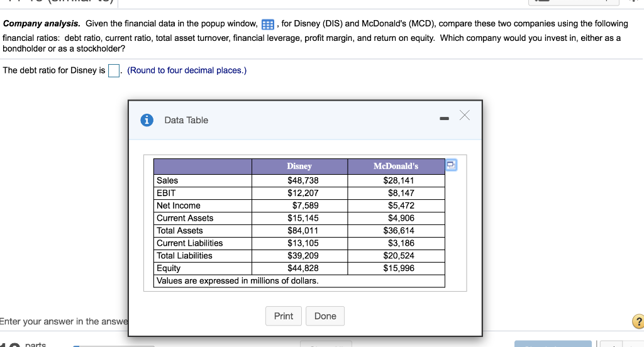
Task: Click the Net Income row label
Action: tap(178, 206)
